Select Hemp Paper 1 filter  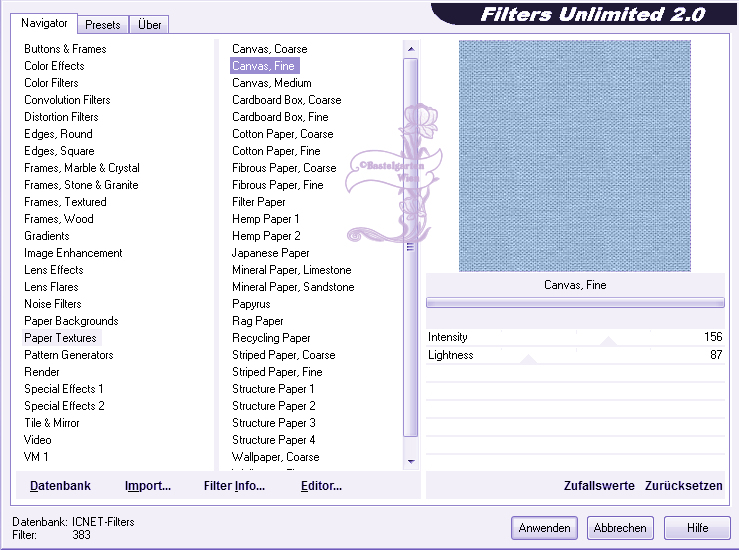coord(265,219)
